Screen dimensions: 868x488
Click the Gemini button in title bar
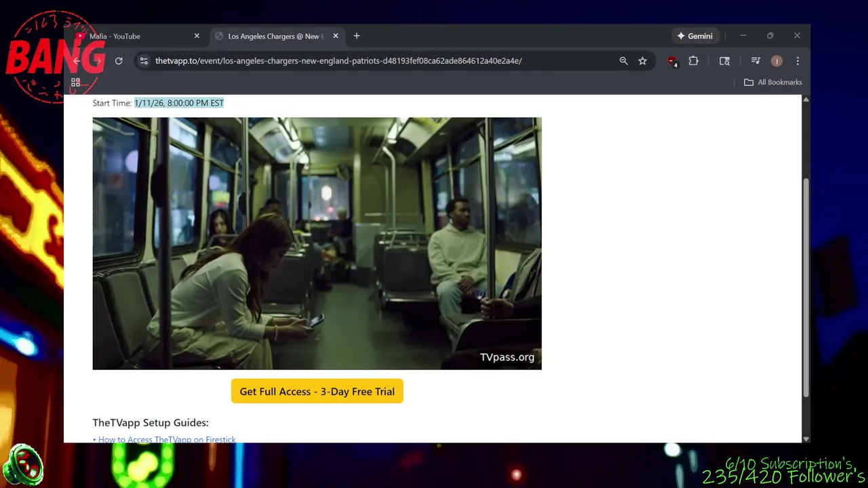coord(694,36)
